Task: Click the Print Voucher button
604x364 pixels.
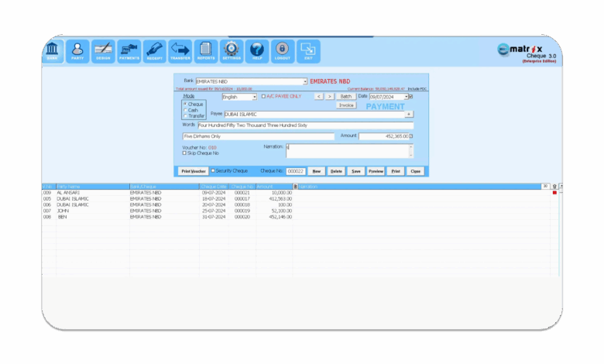Action: (194, 171)
